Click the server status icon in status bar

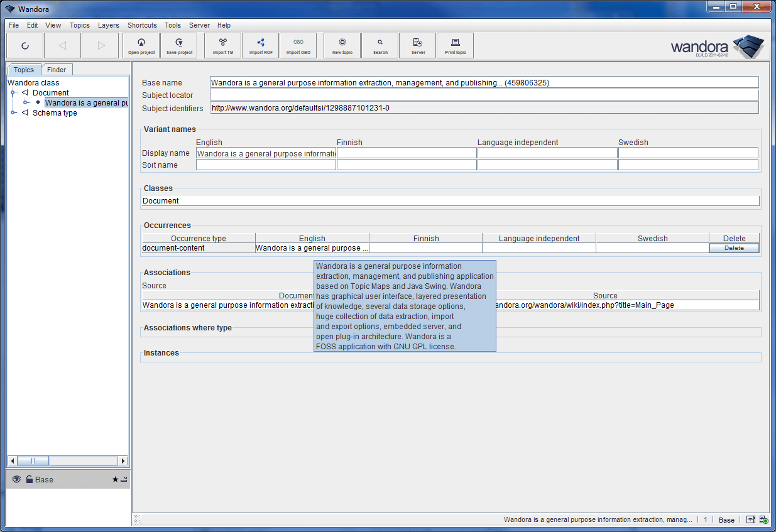(763, 520)
